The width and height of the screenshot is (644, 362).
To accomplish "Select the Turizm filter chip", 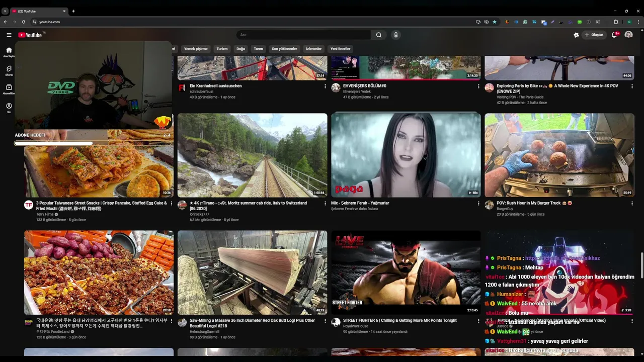I will tap(222, 49).
